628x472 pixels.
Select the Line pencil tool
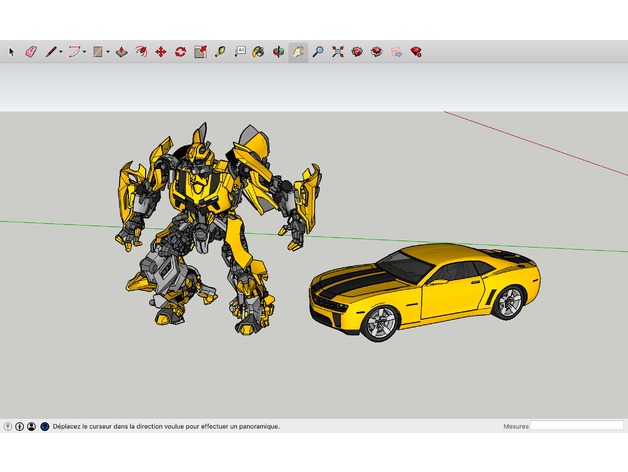tap(51, 52)
